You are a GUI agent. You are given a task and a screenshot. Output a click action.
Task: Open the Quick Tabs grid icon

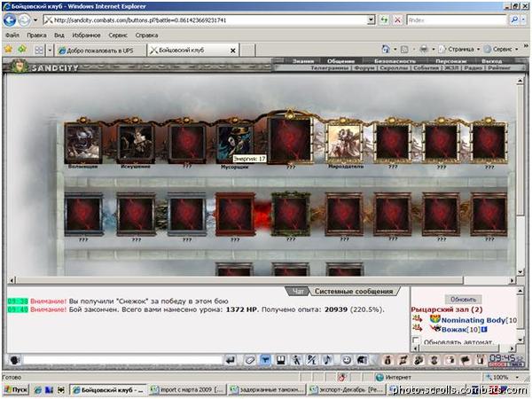39,51
